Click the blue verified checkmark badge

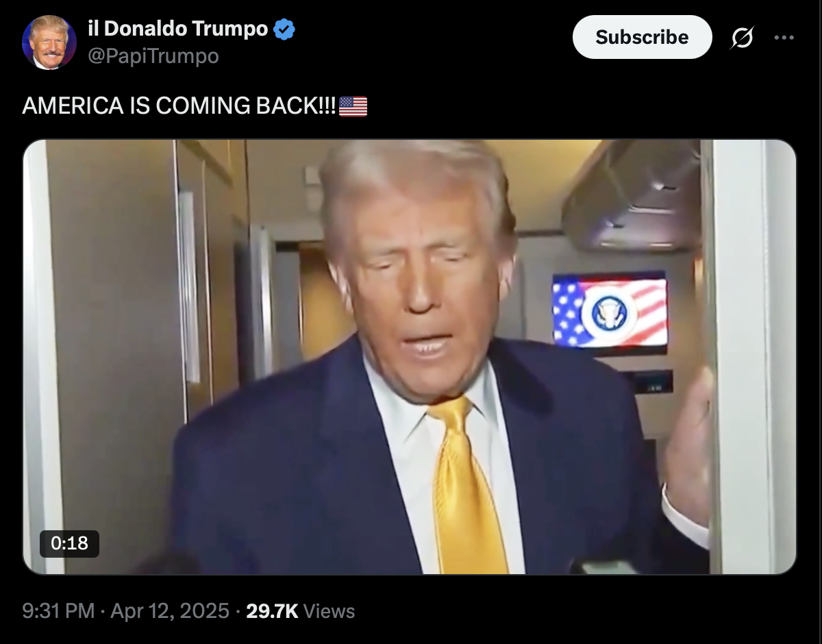[x=284, y=29]
